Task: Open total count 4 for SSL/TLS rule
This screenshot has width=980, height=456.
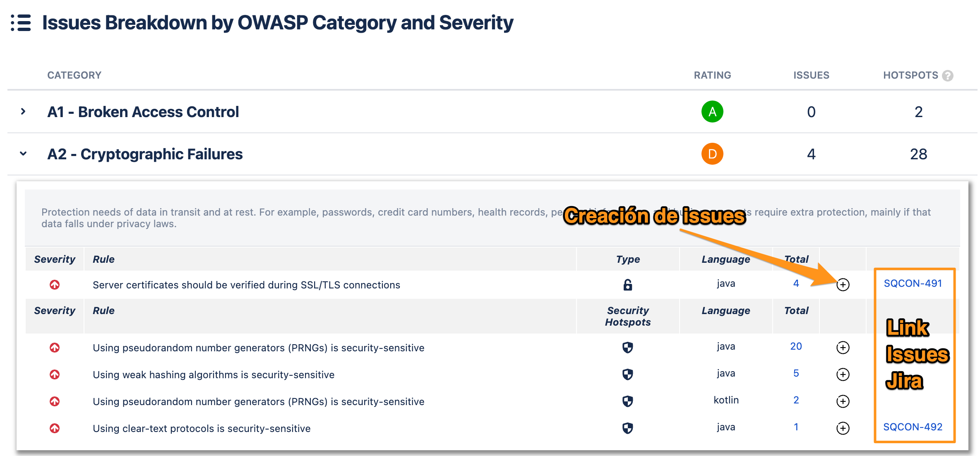Action: tap(796, 283)
